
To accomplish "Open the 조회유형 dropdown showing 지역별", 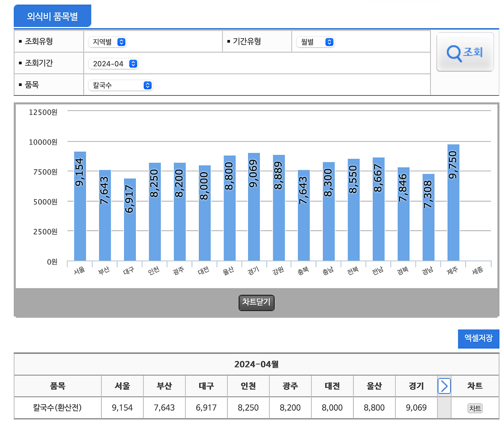I will point(107,42).
